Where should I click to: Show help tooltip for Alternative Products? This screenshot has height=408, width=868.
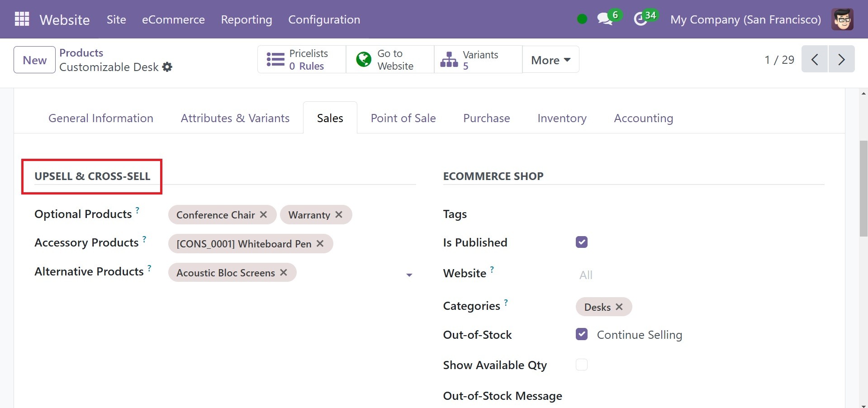pyautogui.click(x=149, y=268)
